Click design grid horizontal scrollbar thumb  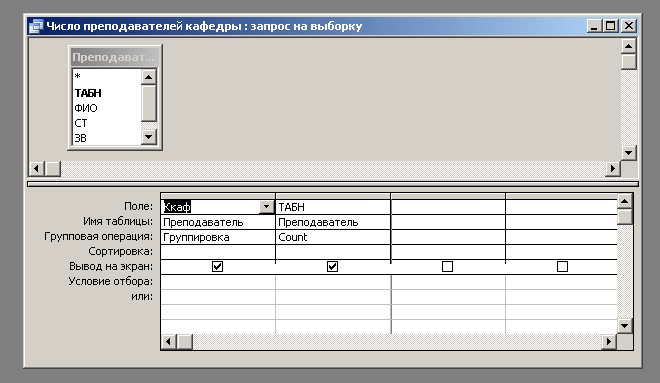pyautogui.click(x=184, y=341)
